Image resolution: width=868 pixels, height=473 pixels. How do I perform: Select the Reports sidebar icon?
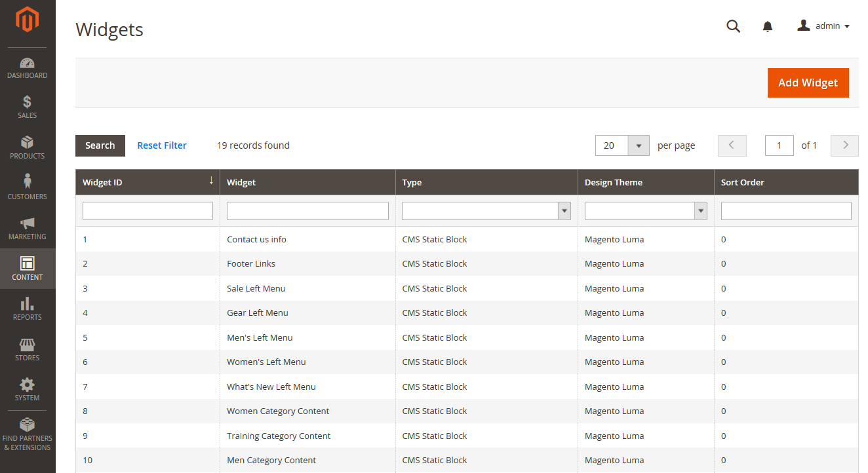coord(27,308)
